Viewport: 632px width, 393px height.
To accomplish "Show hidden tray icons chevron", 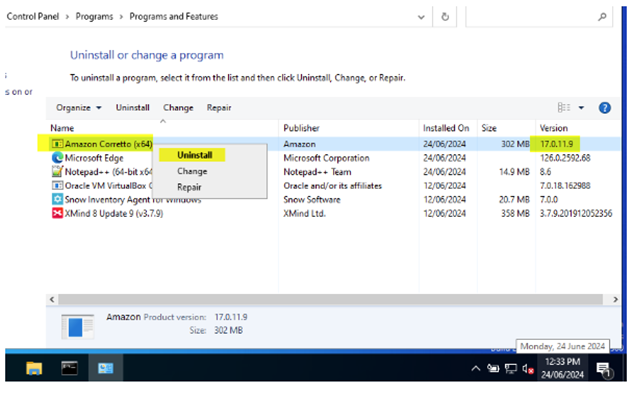I will pos(476,368).
